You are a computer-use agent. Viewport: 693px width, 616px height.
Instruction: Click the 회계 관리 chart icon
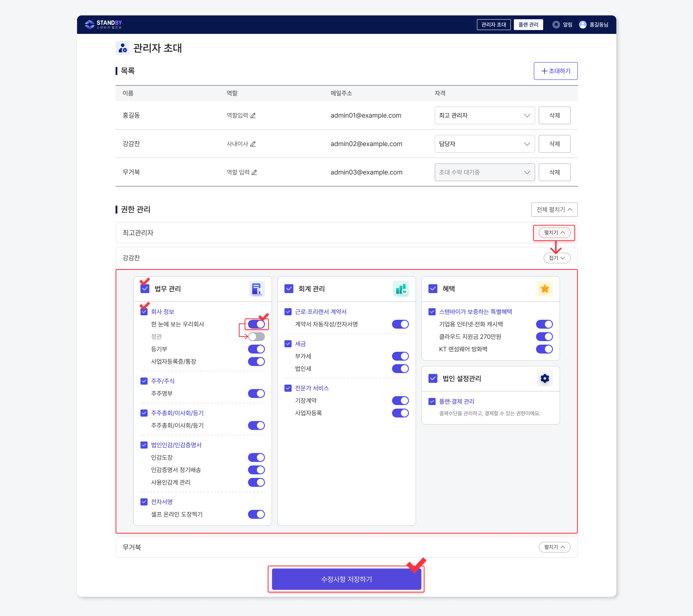point(401,289)
